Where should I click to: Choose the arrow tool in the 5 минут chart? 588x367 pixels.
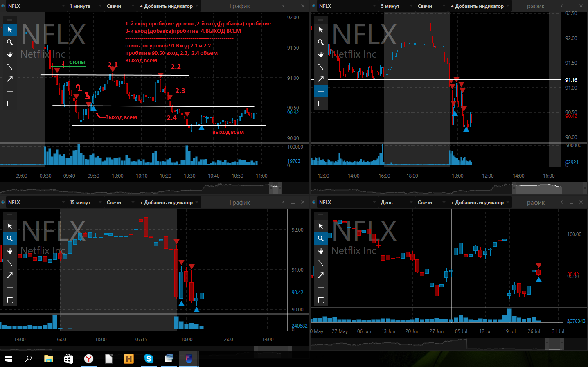321,79
